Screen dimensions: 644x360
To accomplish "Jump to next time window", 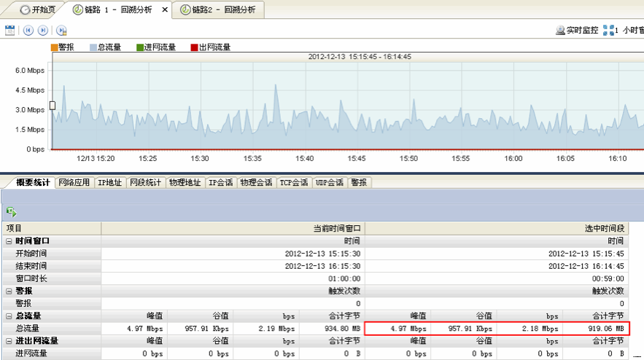I will [43, 31].
